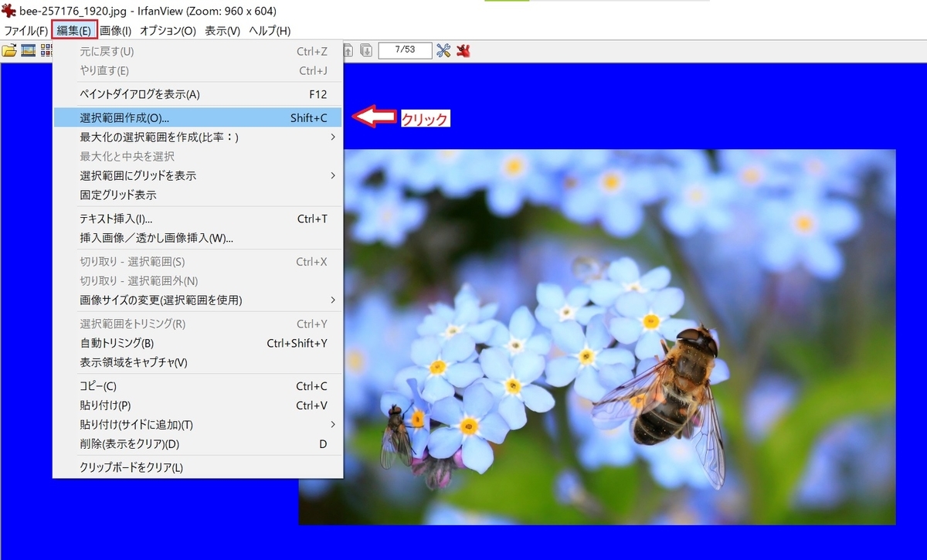Image resolution: width=927 pixels, height=560 pixels.
Task: Expand the 最大化の選択範囲を作成(比率:) submenu
Action: (x=139, y=137)
